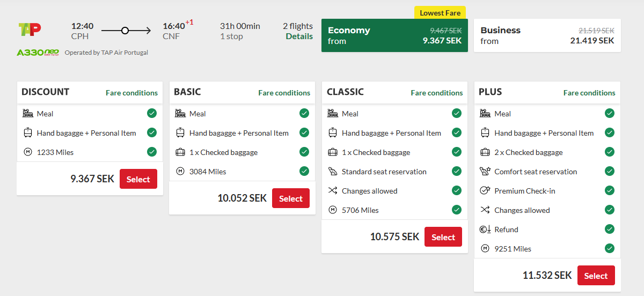Open Fare conditions for PLUS fare

[x=589, y=93]
